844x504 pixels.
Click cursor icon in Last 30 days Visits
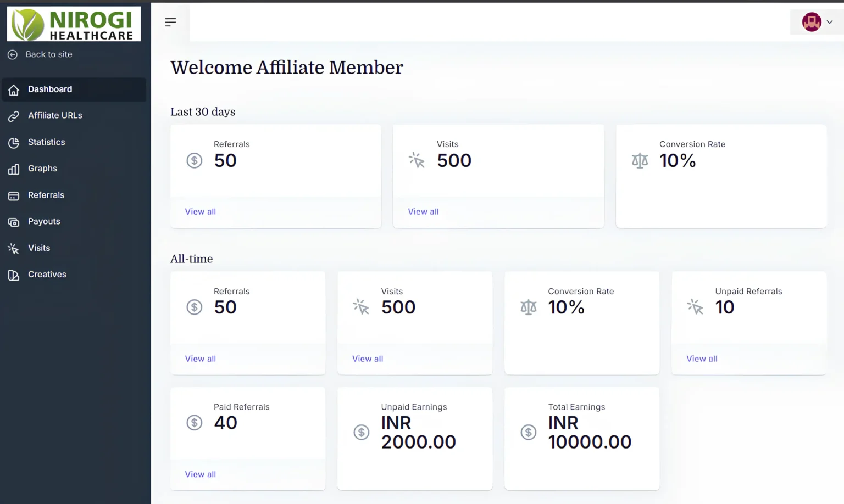pyautogui.click(x=417, y=160)
